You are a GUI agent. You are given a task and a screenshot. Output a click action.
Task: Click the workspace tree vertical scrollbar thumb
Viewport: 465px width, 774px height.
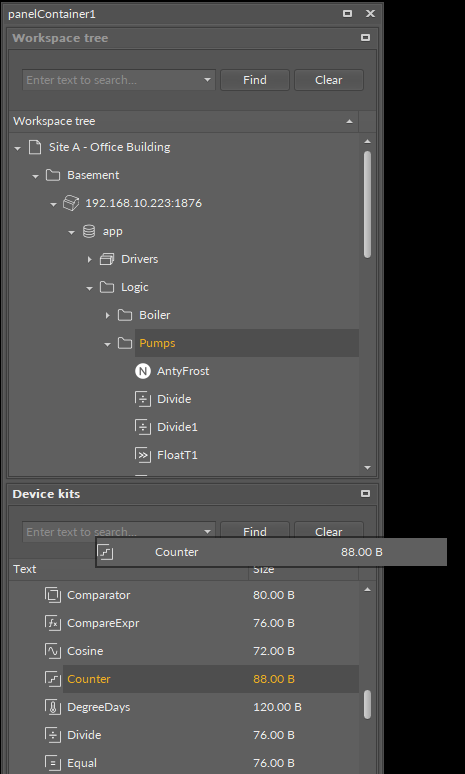tap(367, 204)
